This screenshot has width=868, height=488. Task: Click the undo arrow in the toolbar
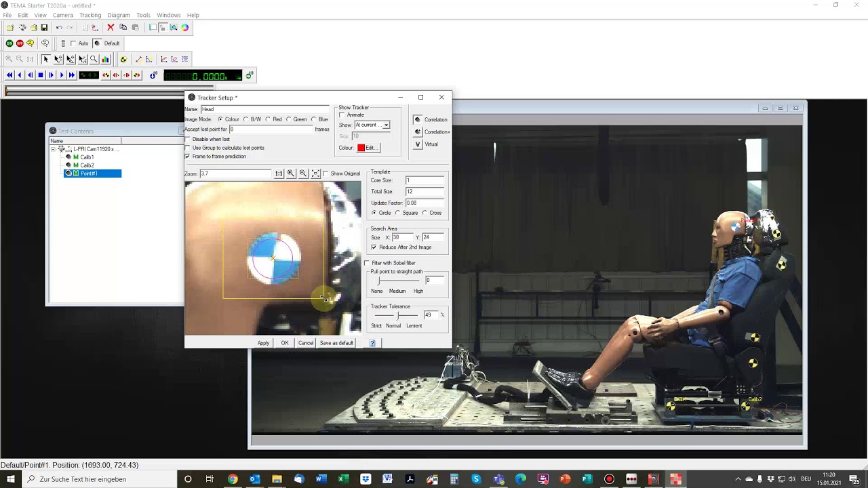(59, 28)
